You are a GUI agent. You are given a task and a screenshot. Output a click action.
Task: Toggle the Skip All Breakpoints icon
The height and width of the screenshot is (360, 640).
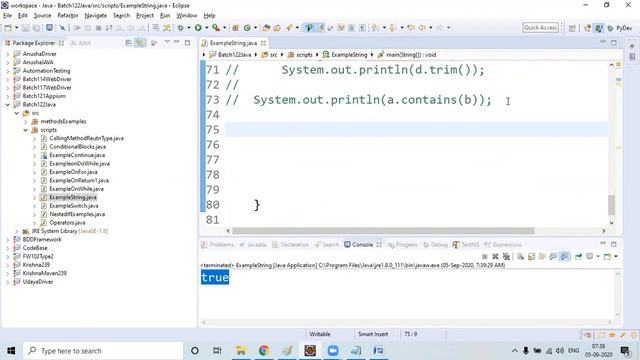coord(62,28)
